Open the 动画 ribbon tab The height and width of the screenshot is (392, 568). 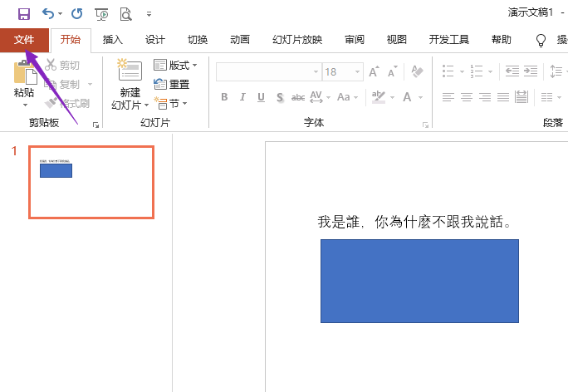tap(240, 40)
